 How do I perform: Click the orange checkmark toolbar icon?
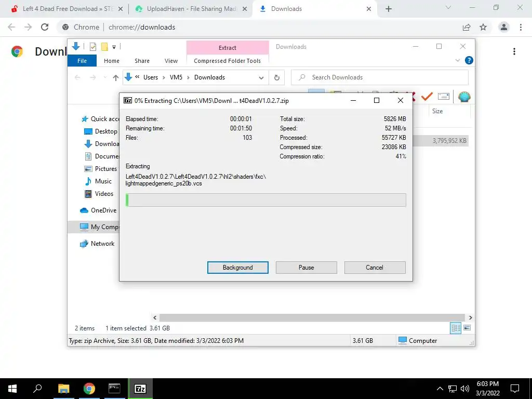point(427,97)
